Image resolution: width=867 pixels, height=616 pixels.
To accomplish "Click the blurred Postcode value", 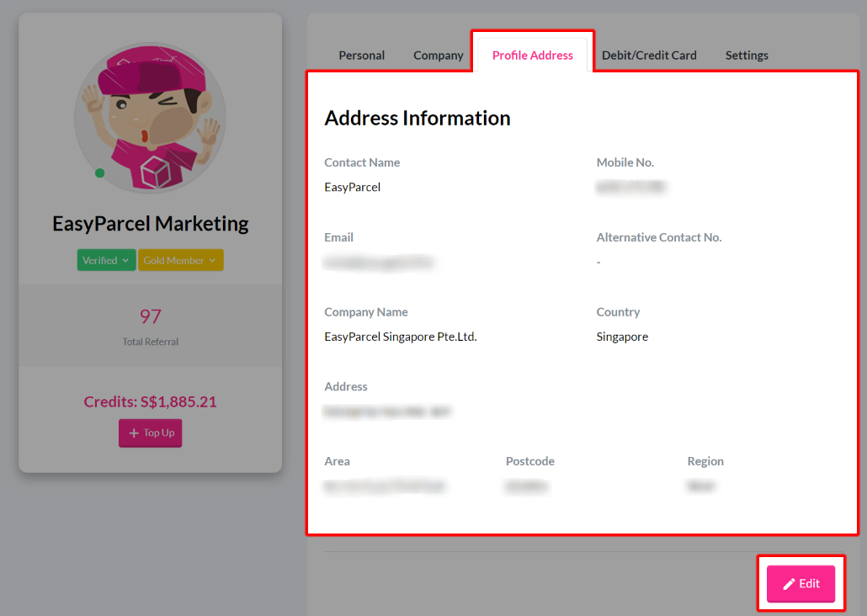I will coord(526,486).
